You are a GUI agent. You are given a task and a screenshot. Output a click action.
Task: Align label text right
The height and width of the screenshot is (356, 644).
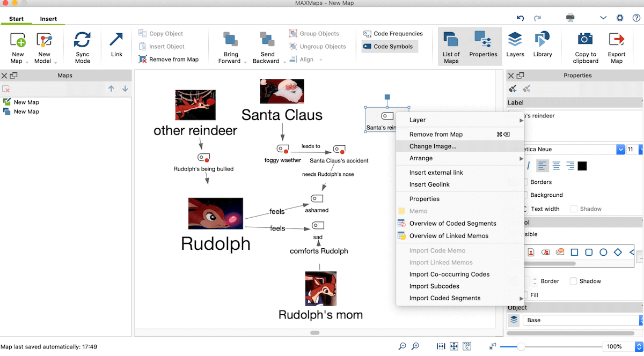click(x=570, y=166)
